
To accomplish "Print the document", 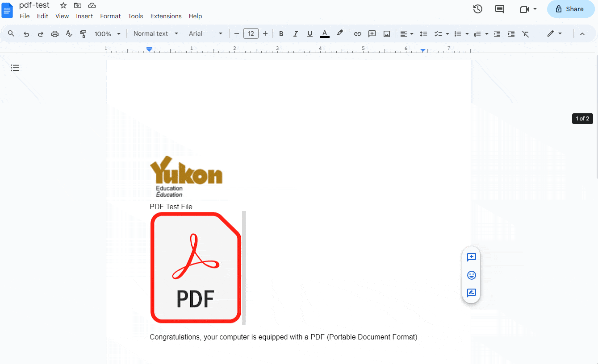I will [55, 33].
